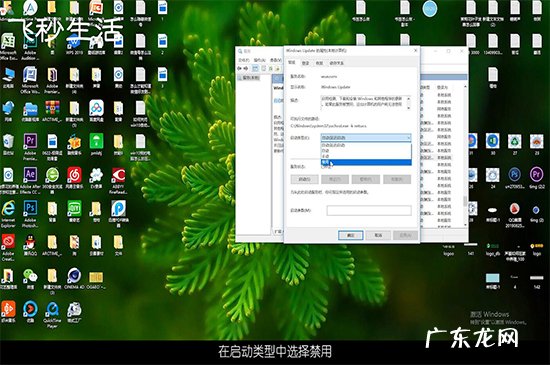Click the Services list scroll-up arrow

click(x=465, y=86)
